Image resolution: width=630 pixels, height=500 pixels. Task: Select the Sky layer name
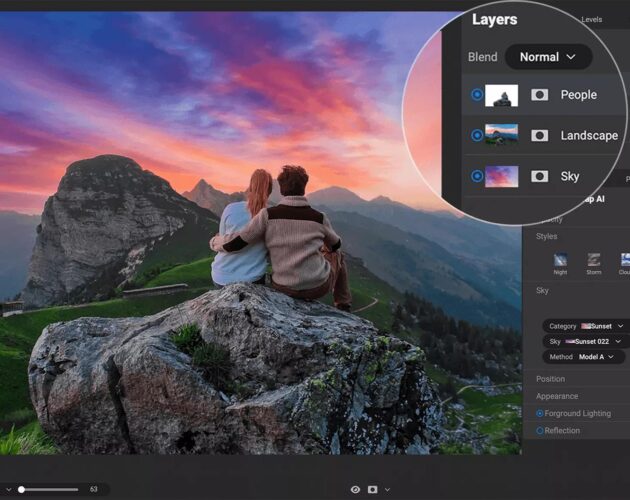[x=570, y=176]
